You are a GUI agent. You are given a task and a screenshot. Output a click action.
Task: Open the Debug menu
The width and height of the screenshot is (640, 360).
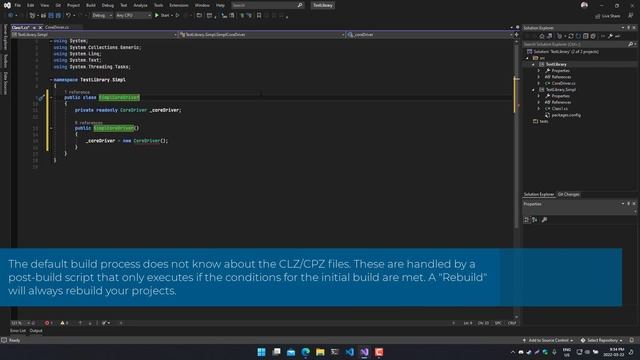pos(108,5)
